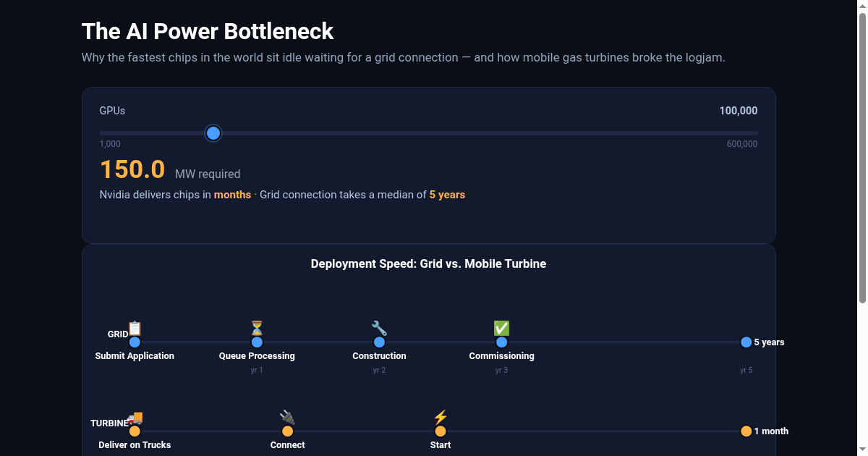Screen dimensions: 868x456
Task: Click the 'yr 1' tick label
Action: tap(257, 371)
